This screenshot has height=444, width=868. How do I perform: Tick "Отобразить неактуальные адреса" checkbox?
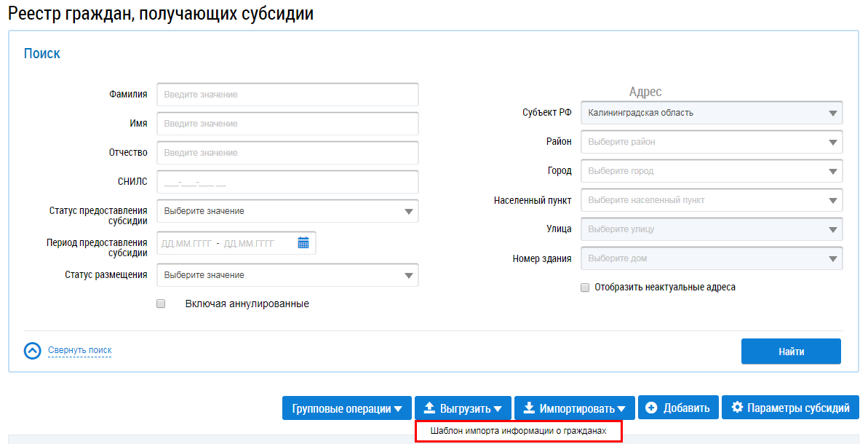coord(584,288)
